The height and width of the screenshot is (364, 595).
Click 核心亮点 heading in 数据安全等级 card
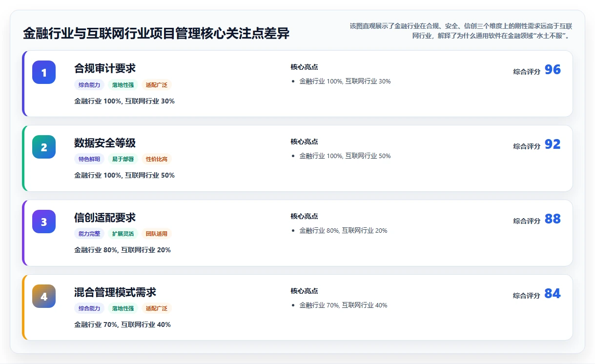pyautogui.click(x=304, y=142)
